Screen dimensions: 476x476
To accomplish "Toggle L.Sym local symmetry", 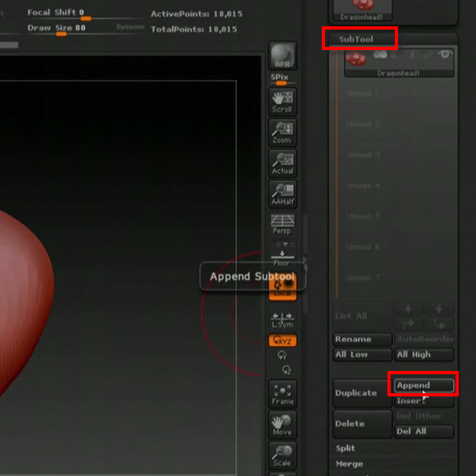I will pyautogui.click(x=282, y=320).
